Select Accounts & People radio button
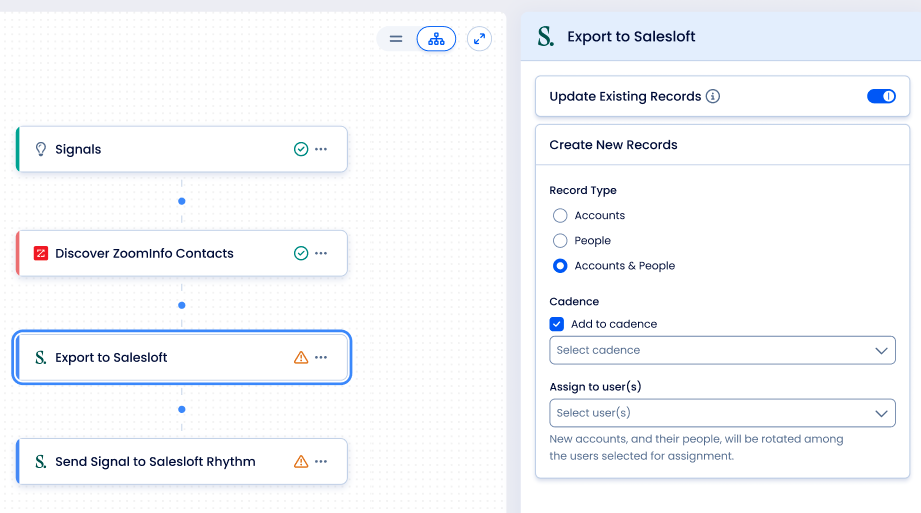This screenshot has width=921, height=513. coord(560,266)
